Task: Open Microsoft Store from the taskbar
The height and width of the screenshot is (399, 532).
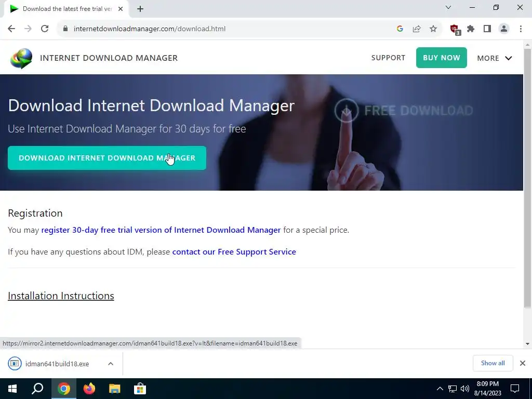Action: click(140, 389)
